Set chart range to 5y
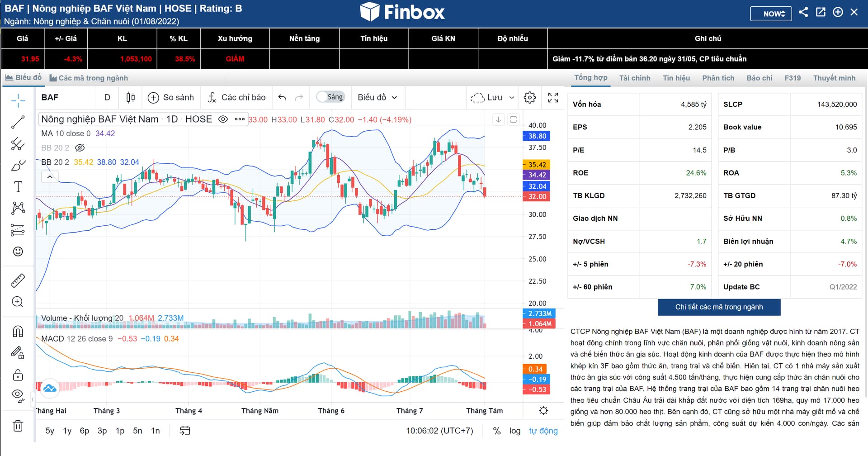The image size is (868, 456). pos(50,431)
